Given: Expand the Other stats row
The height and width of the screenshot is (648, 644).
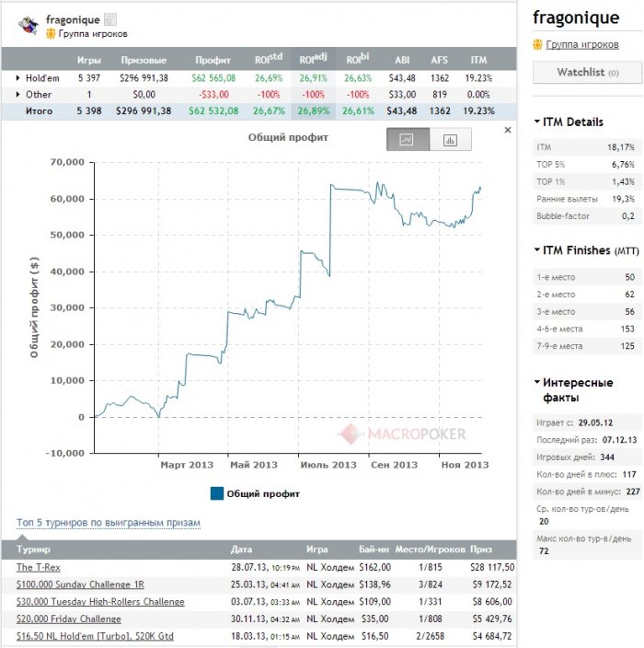Looking at the screenshot, I should (x=17, y=94).
